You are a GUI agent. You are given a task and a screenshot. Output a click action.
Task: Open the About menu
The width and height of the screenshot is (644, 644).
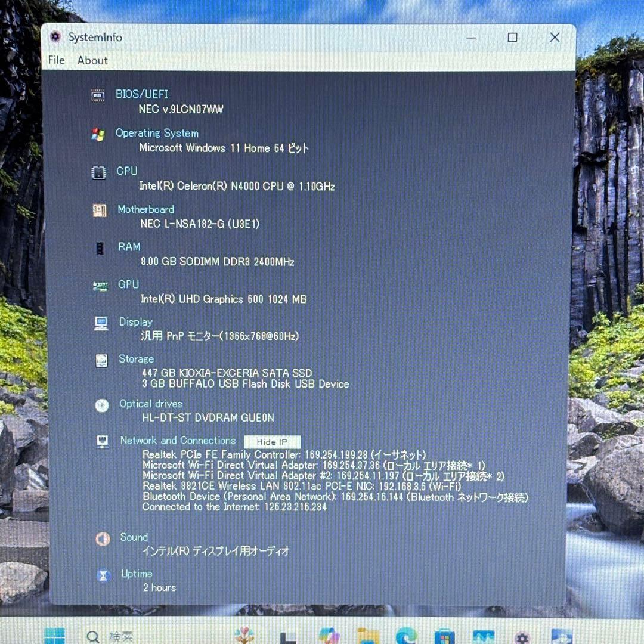92,60
